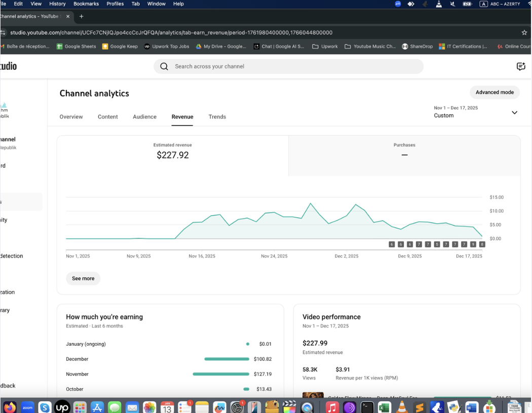This screenshot has width=532, height=413.
Task: Click the Google Sheets bookmark
Action: (x=76, y=47)
